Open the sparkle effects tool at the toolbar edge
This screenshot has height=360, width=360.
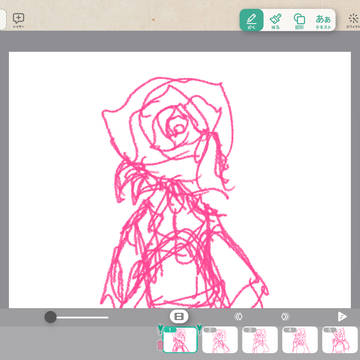tap(352, 20)
